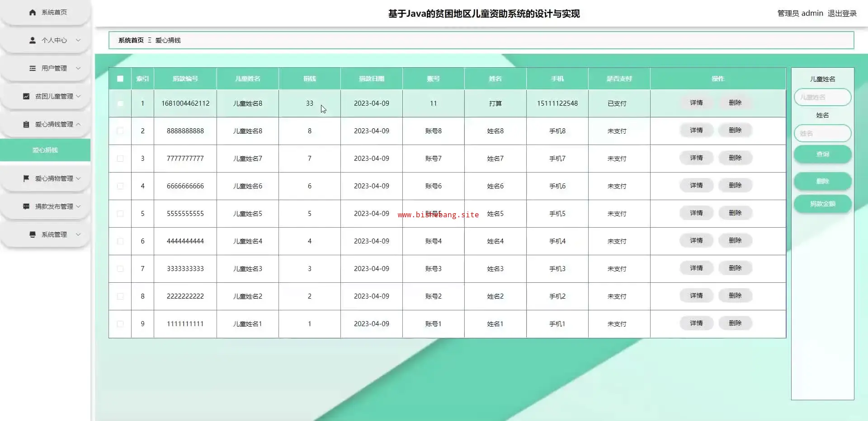Click the 删除 button in the right panel

pyautogui.click(x=823, y=181)
